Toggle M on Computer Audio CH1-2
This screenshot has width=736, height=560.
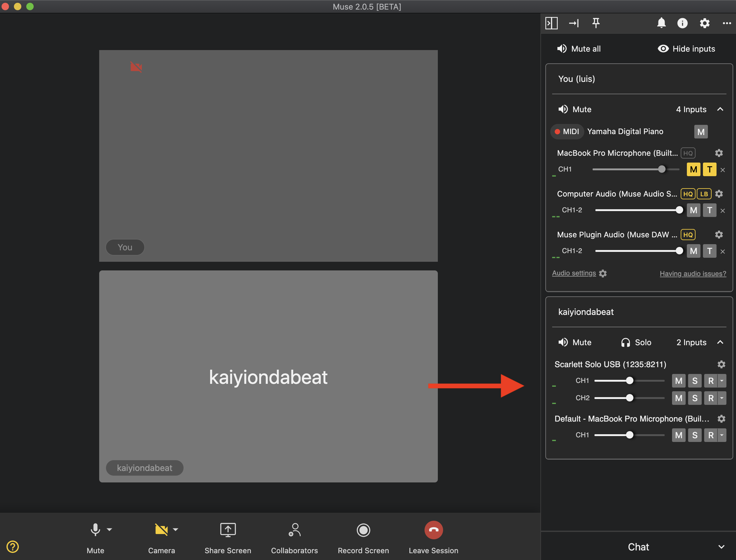(x=693, y=210)
